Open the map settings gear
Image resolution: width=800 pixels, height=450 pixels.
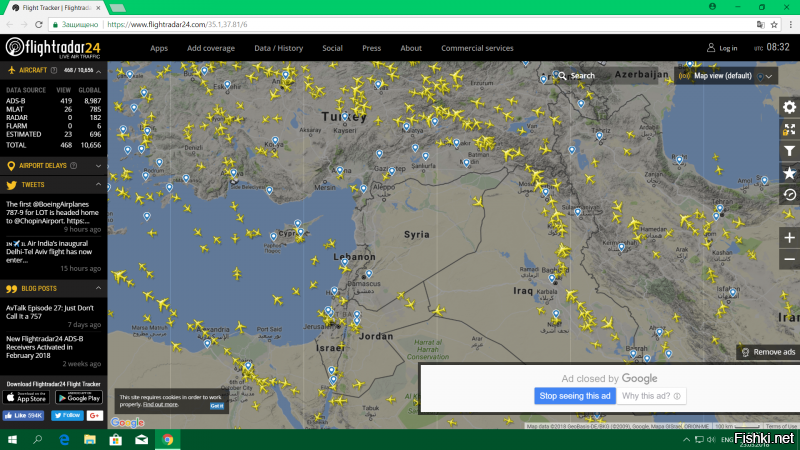[x=789, y=107]
